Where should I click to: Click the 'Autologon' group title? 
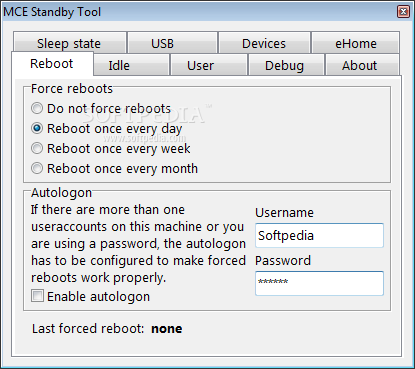point(61,193)
